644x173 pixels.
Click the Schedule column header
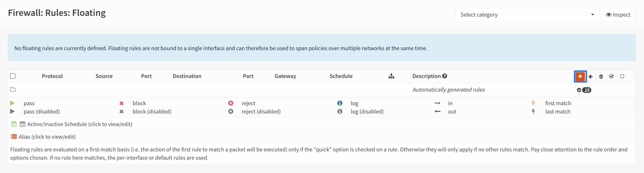coord(341,76)
